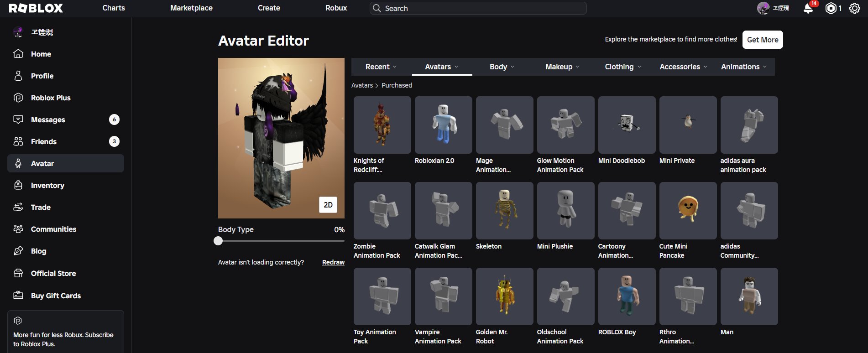
Task: Click the Avatars breadcrumb link
Action: tap(362, 85)
